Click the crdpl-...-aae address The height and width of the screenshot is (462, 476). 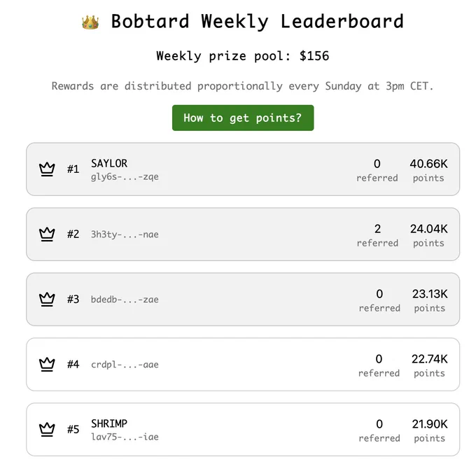(125, 365)
